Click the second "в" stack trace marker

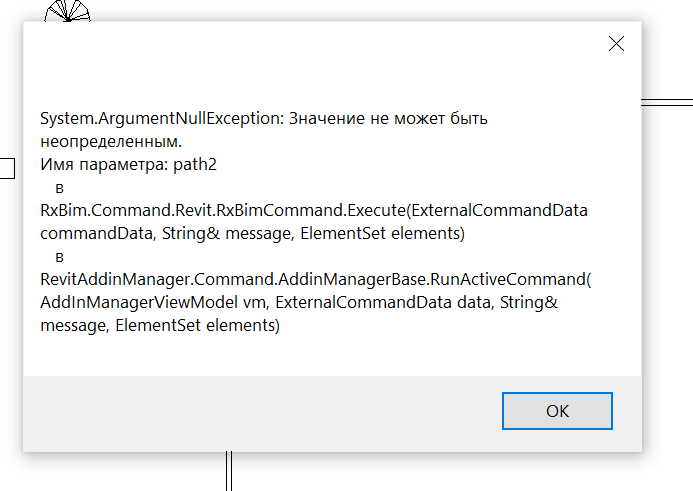[x=59, y=256]
